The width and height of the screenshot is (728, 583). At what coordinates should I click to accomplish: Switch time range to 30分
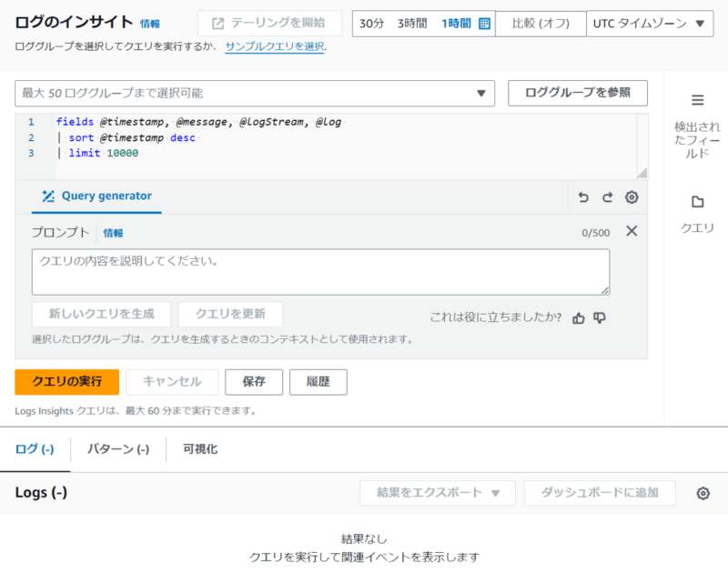373,25
